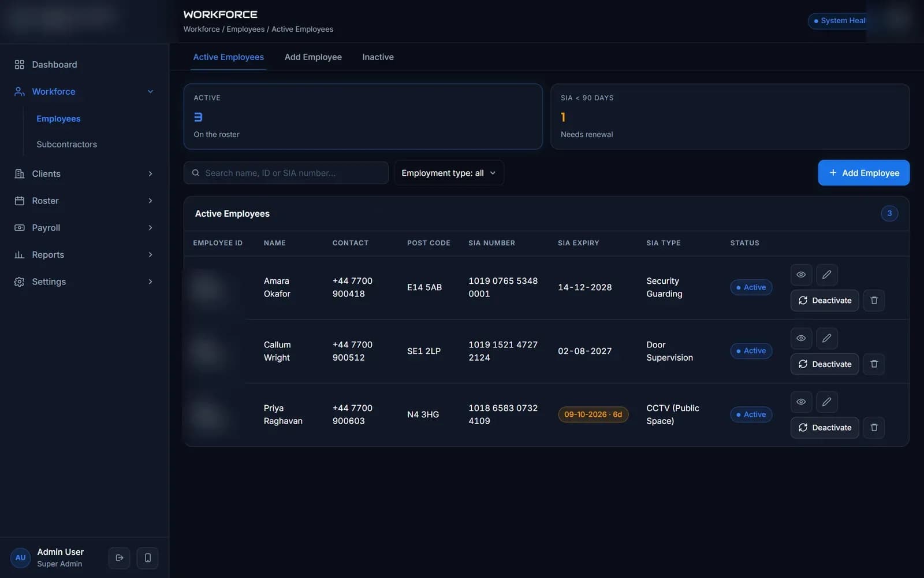
Task: Click the blue Add Employee button
Action: point(863,173)
